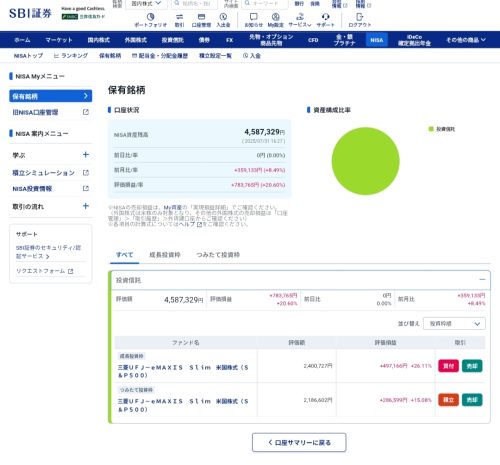
Task: Click 売却 button for つみたて投資枠 fund
Action: 472,400
